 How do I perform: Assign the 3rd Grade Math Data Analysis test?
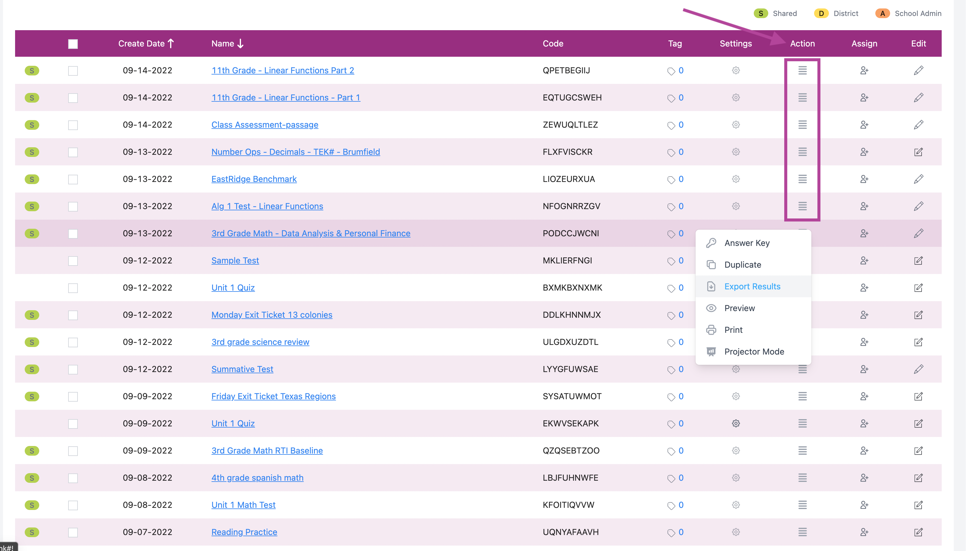(x=864, y=233)
